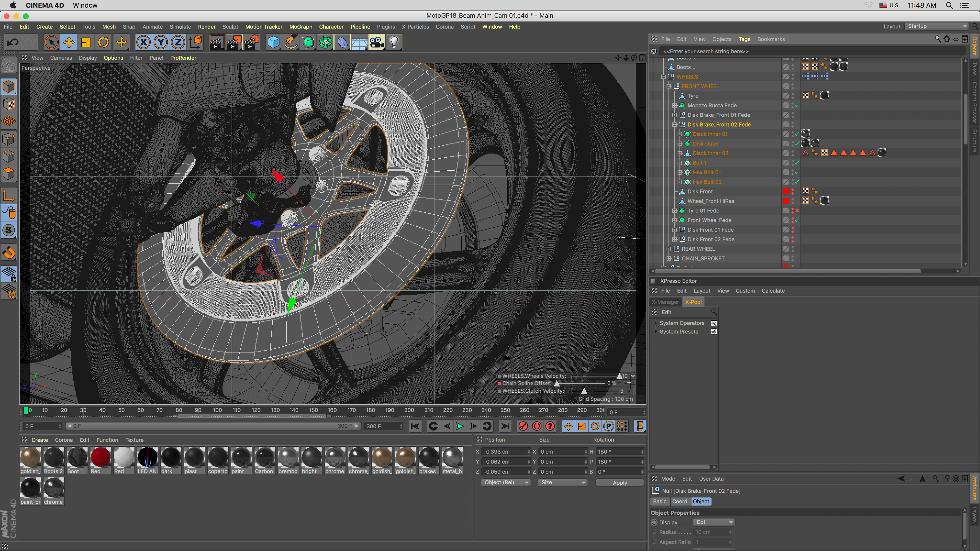The image size is (980, 551).
Task: Click the Coordinate System icon
Action: [x=195, y=42]
